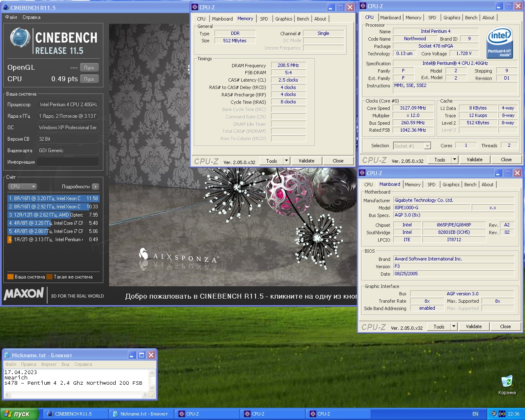Open Tools dropdown arrow in Memory CPU-Z window
This screenshot has width=525, height=420.
(x=286, y=161)
